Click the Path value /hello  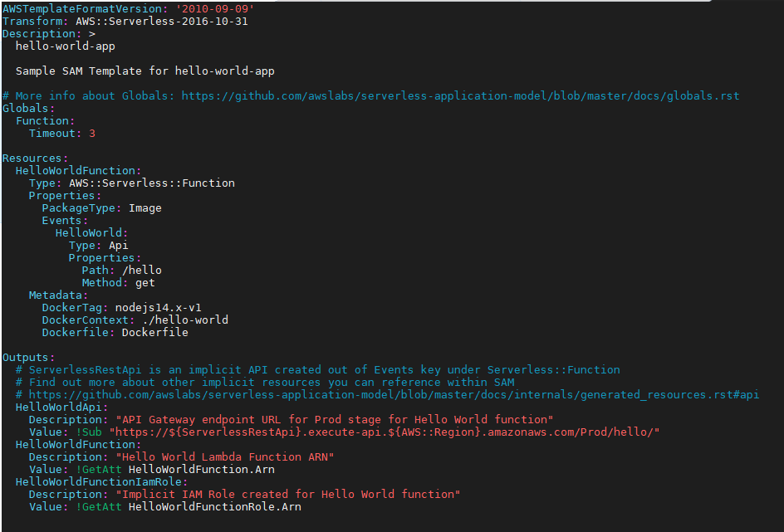pos(144,270)
